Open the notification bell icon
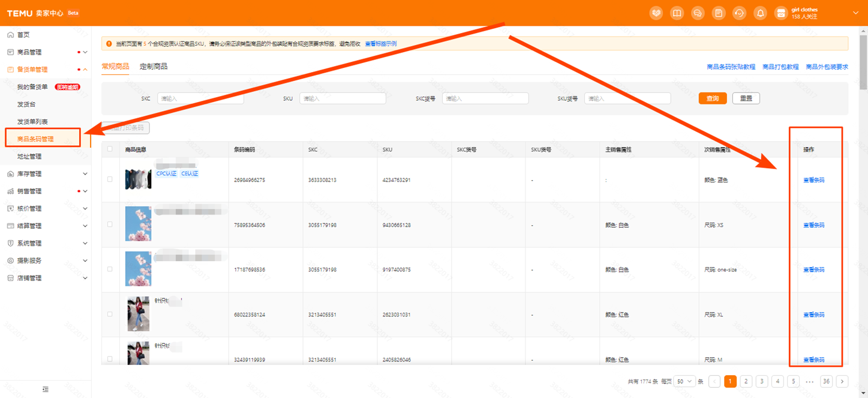 (760, 13)
